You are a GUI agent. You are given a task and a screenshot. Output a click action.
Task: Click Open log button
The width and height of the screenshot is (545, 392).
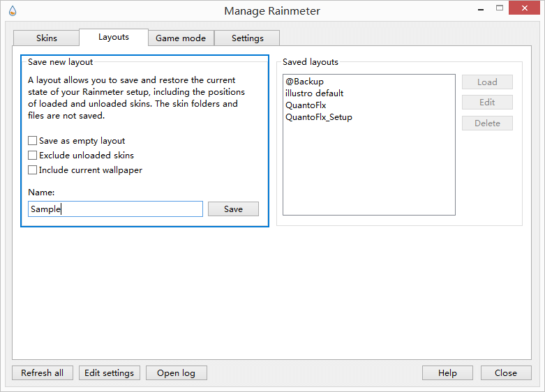click(177, 373)
